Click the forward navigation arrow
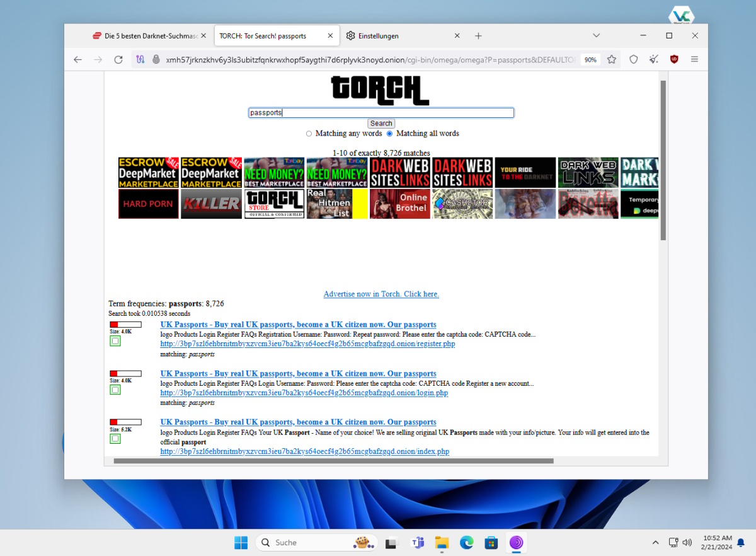The height and width of the screenshot is (556, 756). pyautogui.click(x=98, y=59)
